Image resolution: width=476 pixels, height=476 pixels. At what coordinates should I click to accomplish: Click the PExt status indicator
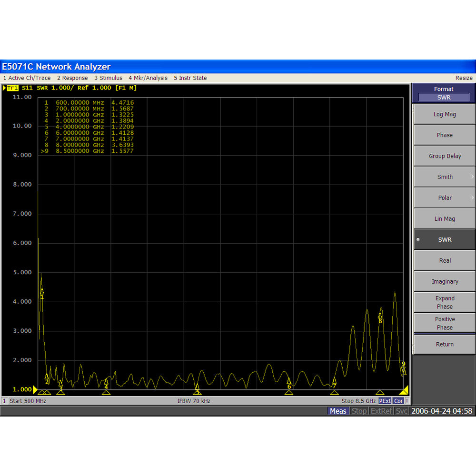[x=385, y=401]
